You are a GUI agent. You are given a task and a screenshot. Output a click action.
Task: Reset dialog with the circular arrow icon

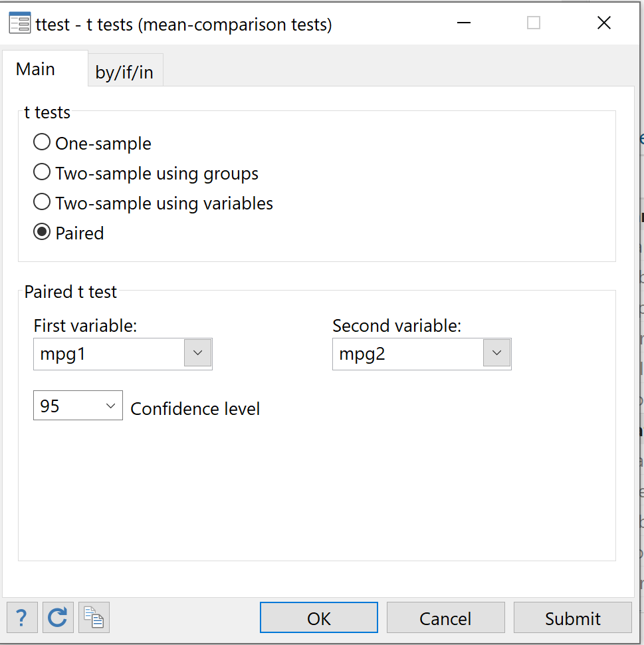click(x=58, y=618)
